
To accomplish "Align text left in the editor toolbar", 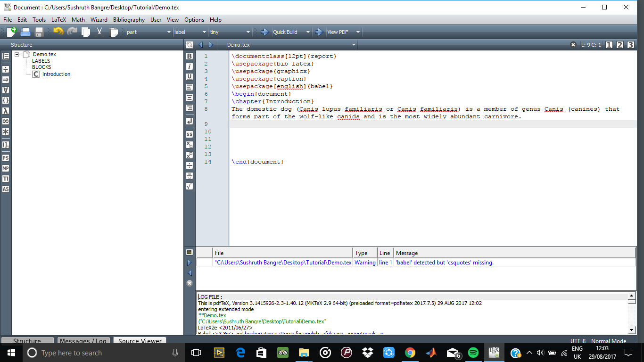I will (190, 87).
